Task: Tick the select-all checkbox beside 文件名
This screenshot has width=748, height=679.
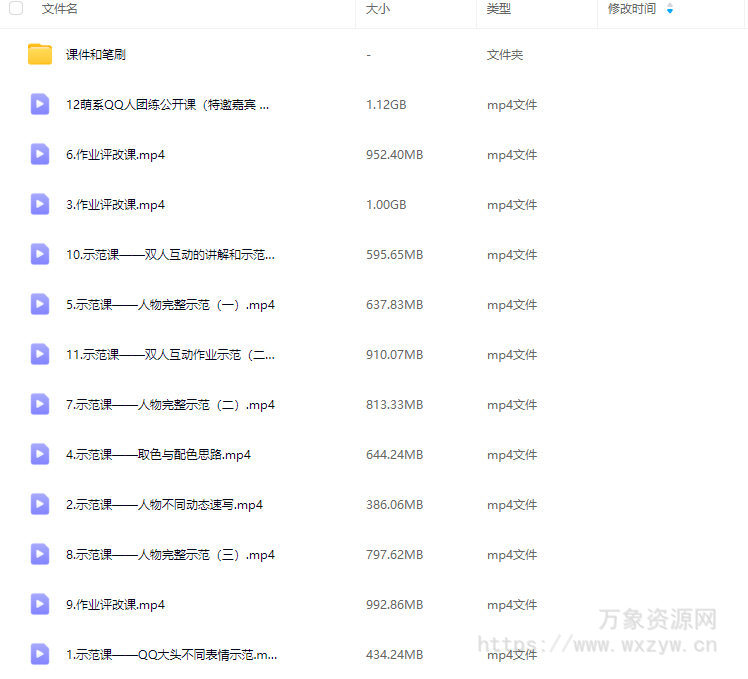Action: [16, 8]
